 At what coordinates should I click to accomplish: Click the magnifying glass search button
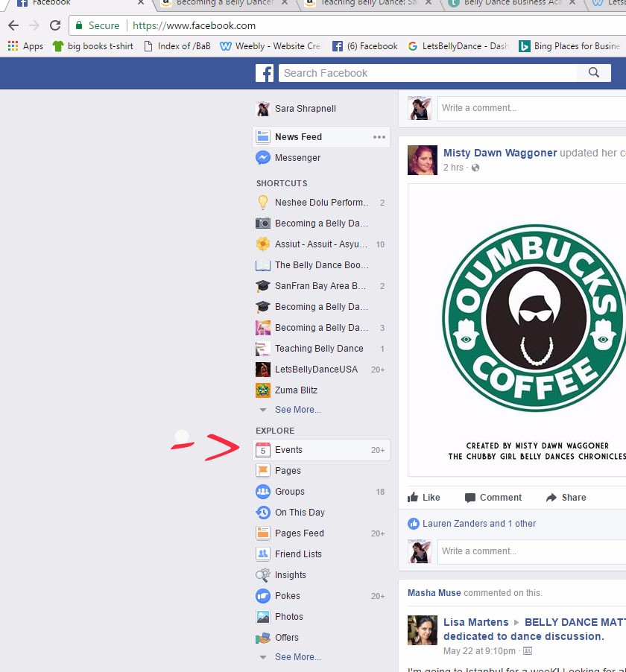pos(594,73)
